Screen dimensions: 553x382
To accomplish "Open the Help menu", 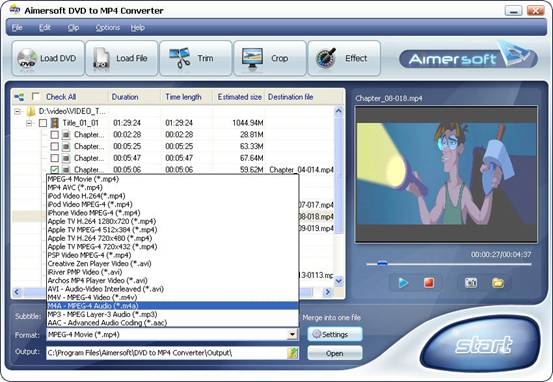I will (x=138, y=28).
